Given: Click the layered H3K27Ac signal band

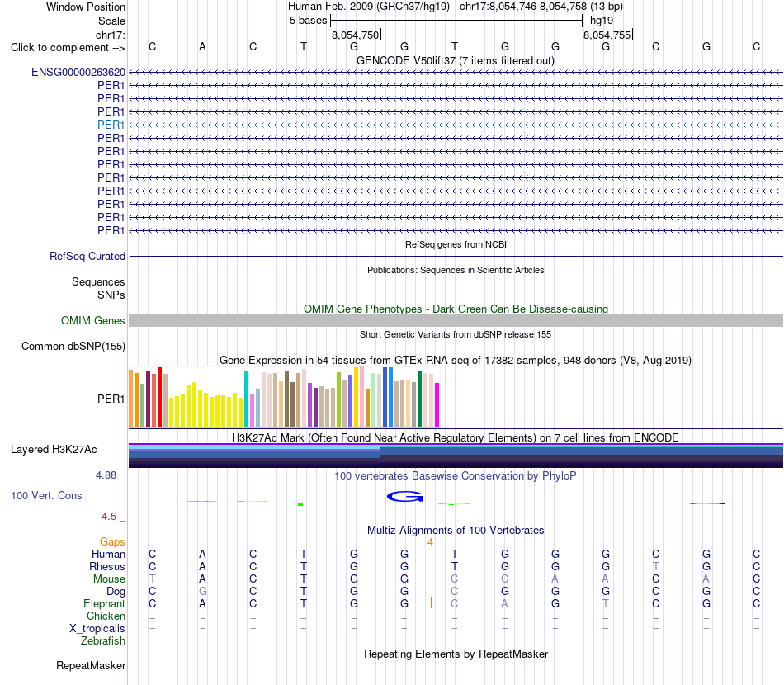Looking at the screenshot, I should coord(456,456).
